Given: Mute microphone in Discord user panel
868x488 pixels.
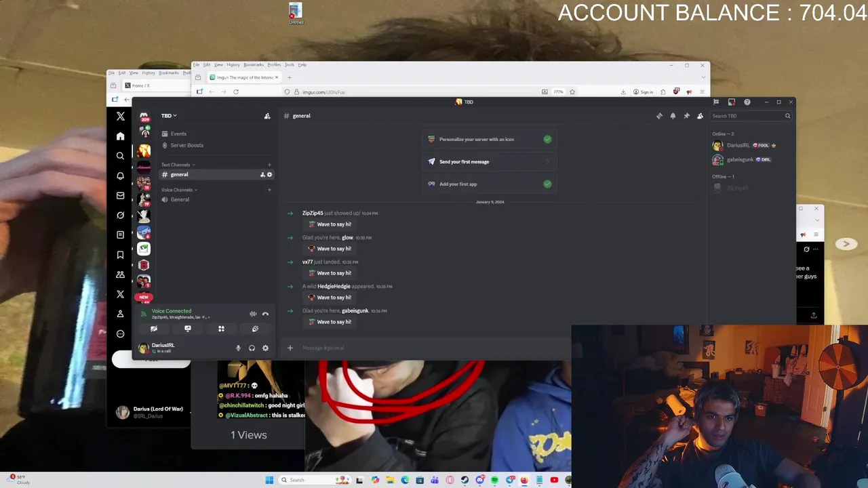Looking at the screenshot, I should [x=238, y=348].
